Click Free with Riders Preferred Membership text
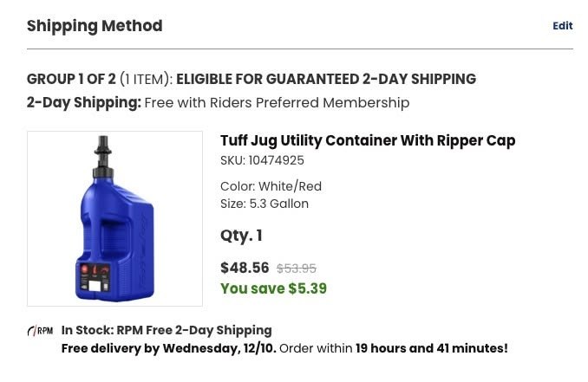The width and height of the screenshot is (588, 382). 277,102
